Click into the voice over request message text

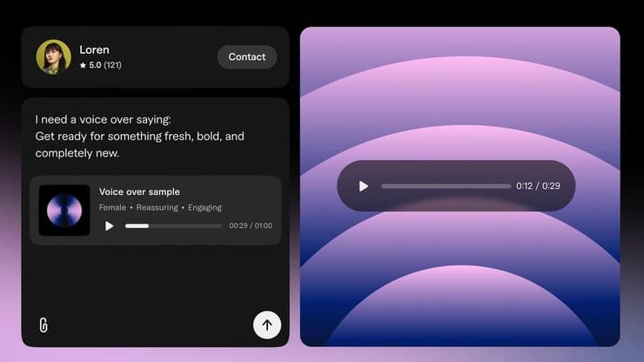click(x=139, y=136)
